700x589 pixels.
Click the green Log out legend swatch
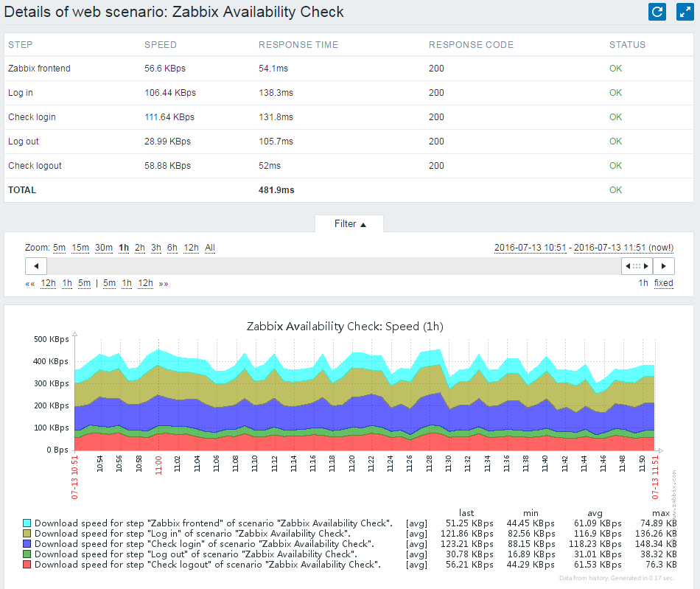tap(27, 554)
